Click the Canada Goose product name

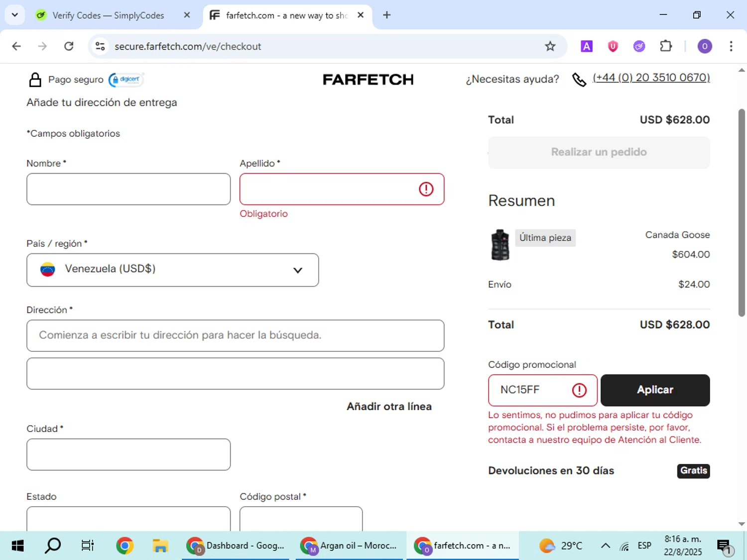tap(677, 235)
